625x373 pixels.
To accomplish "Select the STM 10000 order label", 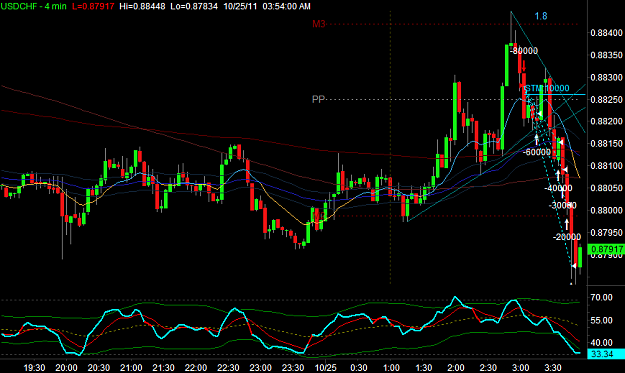I will click(x=547, y=88).
